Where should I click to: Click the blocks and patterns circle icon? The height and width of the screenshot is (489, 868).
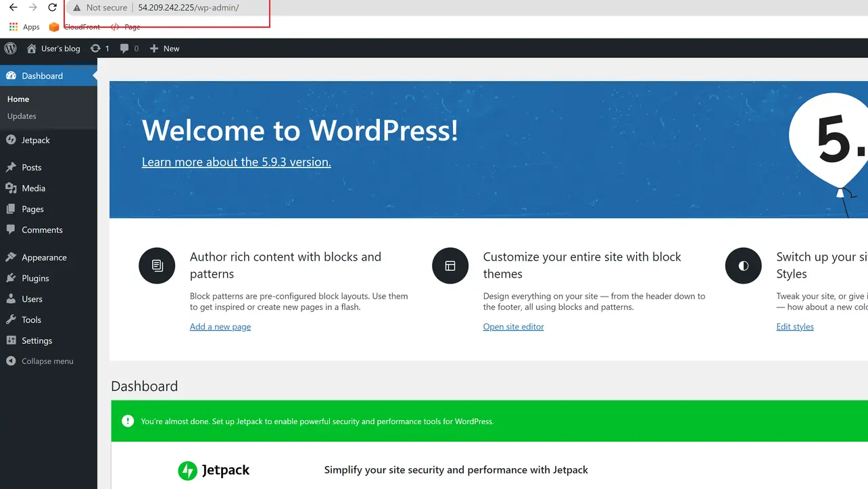pos(157,265)
